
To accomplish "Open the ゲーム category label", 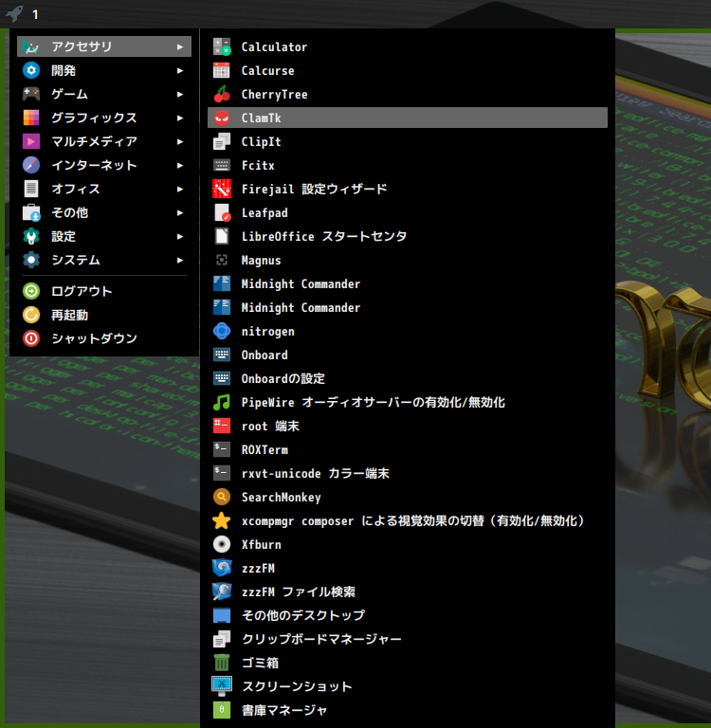I will point(69,94).
